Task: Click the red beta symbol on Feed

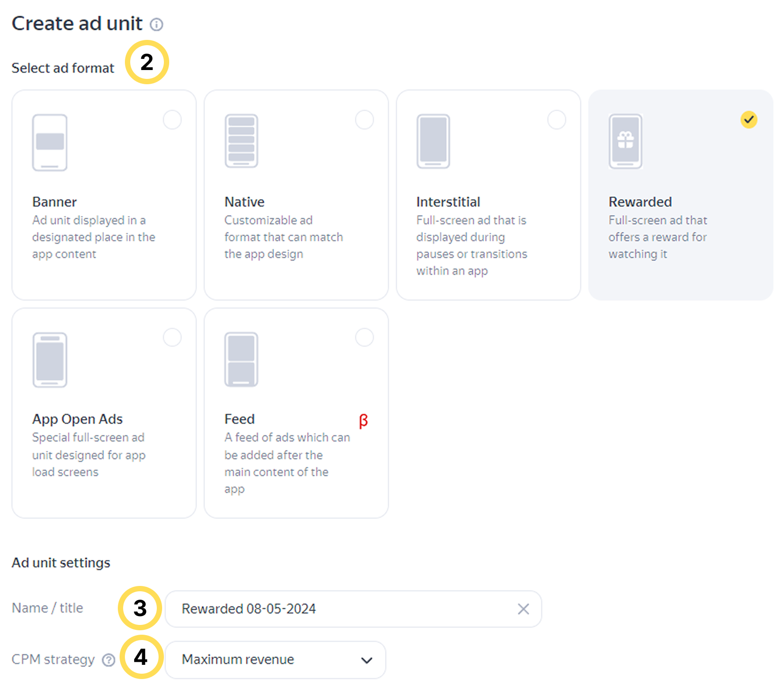Action: tap(363, 420)
